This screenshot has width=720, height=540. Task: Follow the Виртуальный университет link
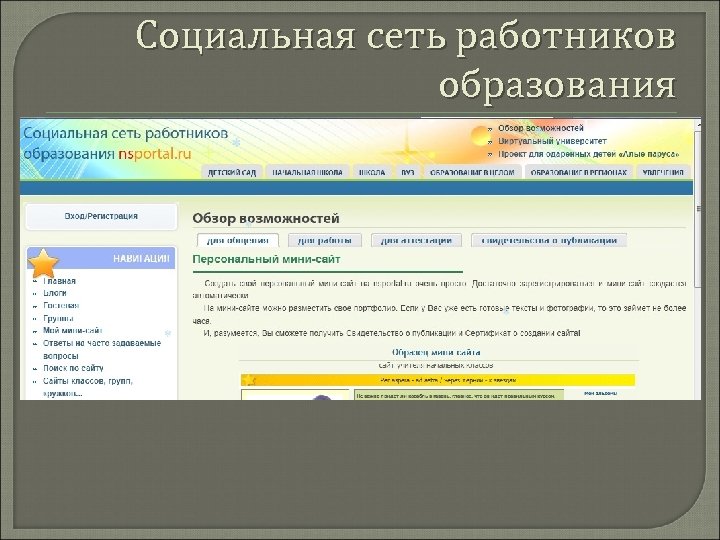click(552, 141)
